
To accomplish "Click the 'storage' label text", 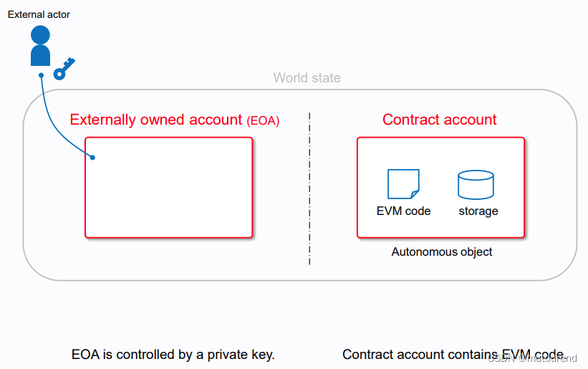I will pyautogui.click(x=478, y=211).
